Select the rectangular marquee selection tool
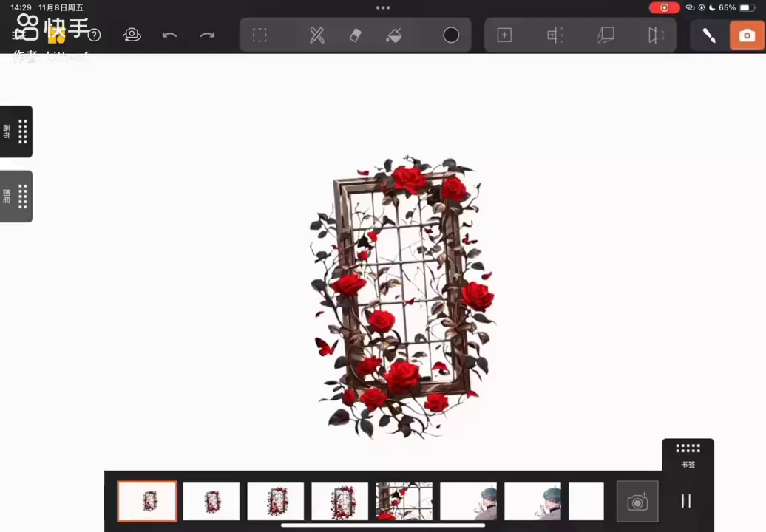This screenshot has height=532, width=766. 260,35
